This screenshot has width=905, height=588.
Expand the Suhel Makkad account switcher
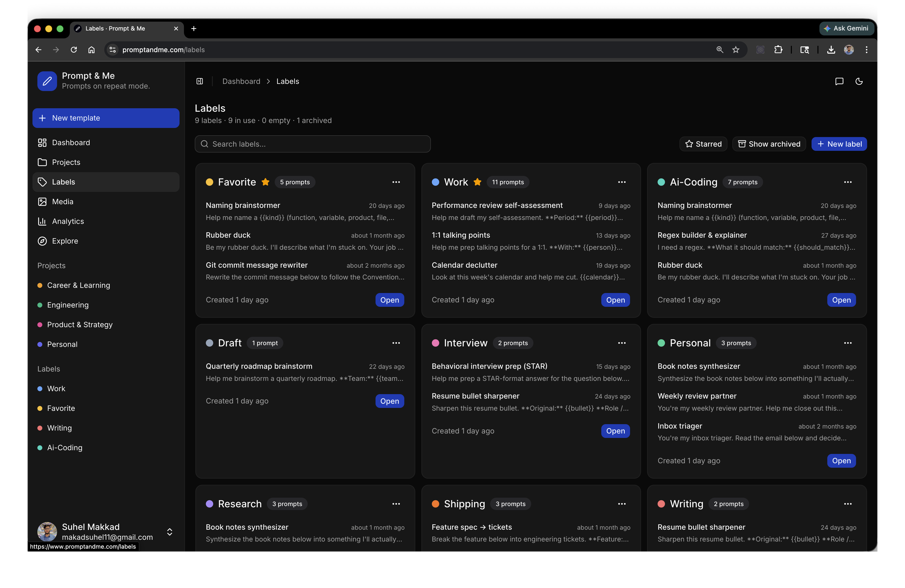170,532
